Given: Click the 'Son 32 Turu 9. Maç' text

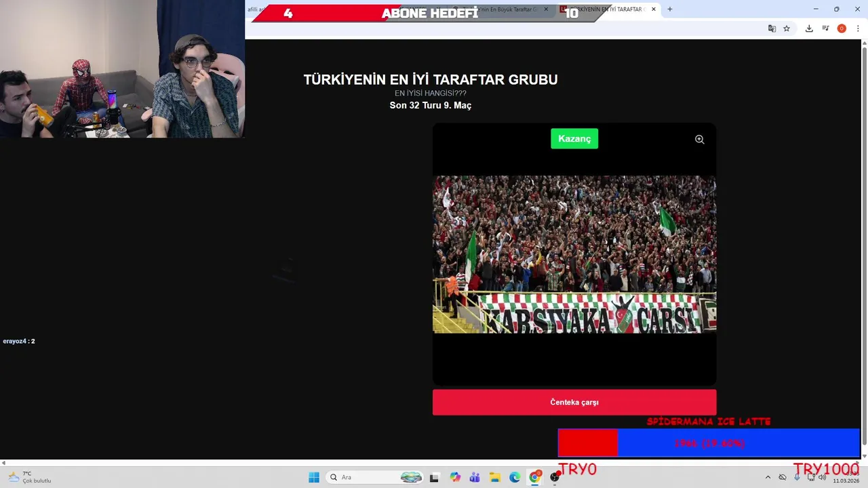Looking at the screenshot, I should click(431, 105).
